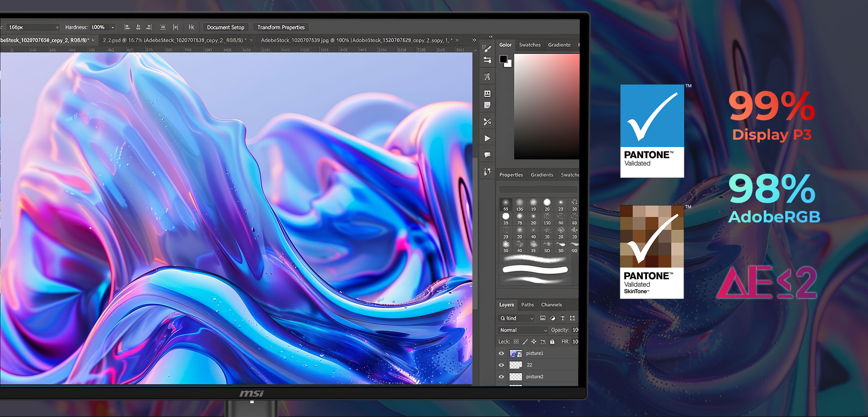Switch to the Swatches tab
Image resolution: width=868 pixels, height=417 pixels.
click(530, 45)
